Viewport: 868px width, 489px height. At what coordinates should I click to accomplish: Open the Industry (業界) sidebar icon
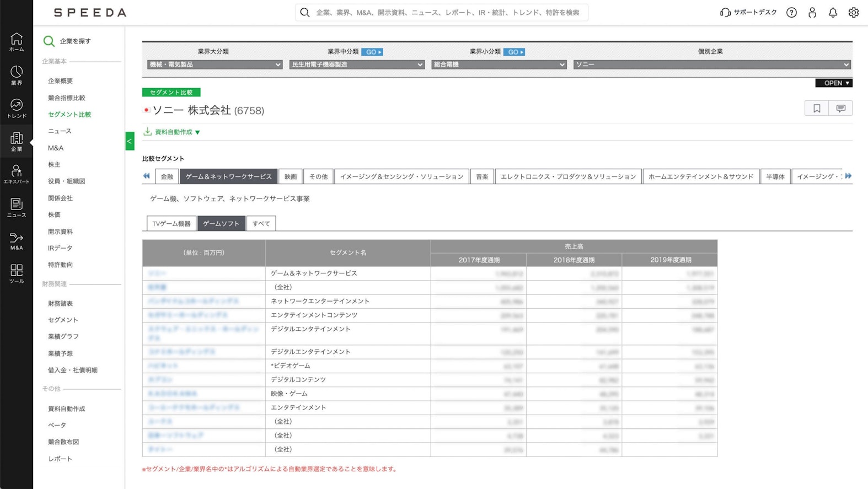pos(17,75)
